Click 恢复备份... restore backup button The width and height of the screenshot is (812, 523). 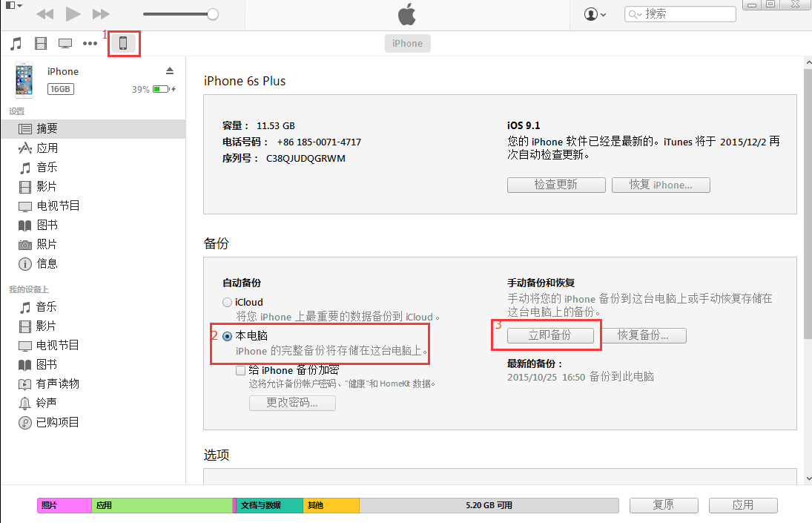click(644, 335)
